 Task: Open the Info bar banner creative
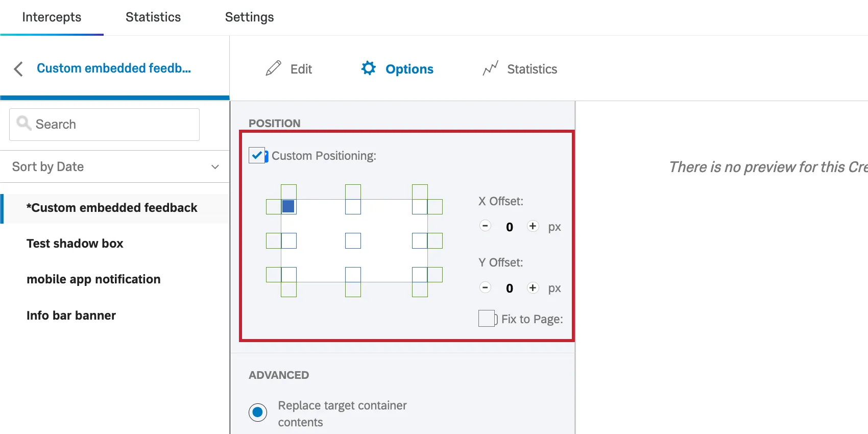tap(71, 315)
